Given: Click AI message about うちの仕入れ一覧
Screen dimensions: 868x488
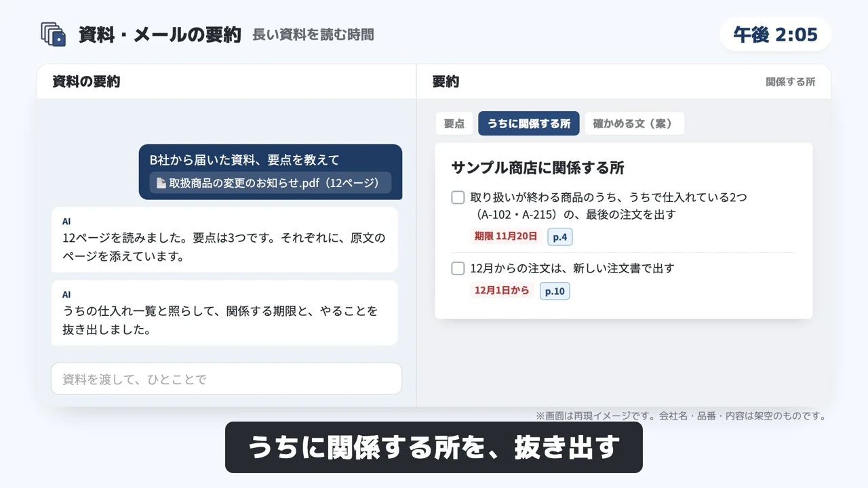Looking at the screenshot, I should (224, 313).
